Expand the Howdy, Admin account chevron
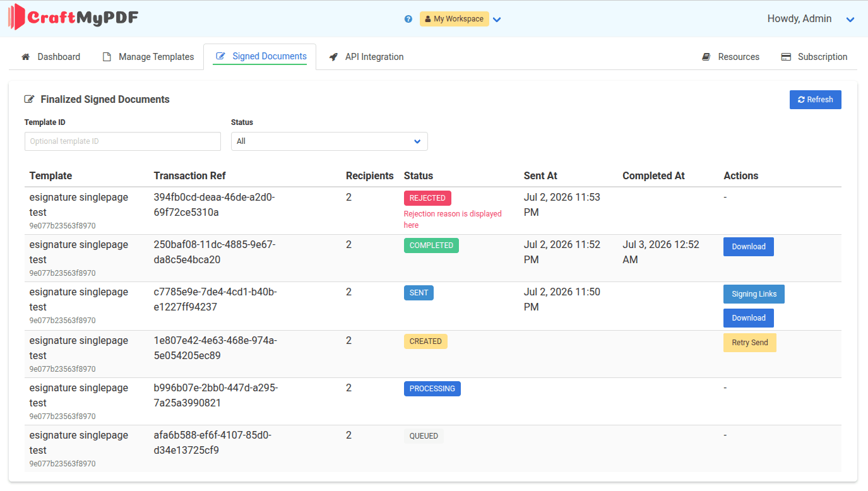This screenshot has height=491, width=868. coord(850,20)
